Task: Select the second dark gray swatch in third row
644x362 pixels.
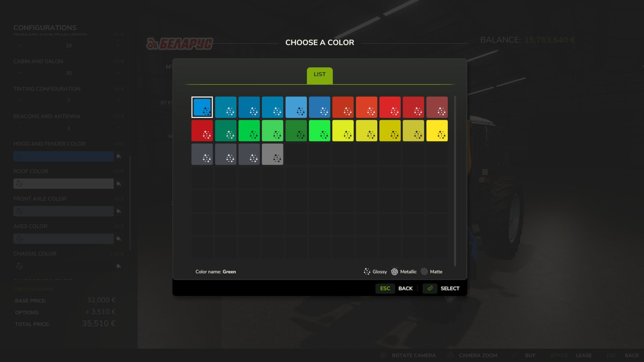Action: pos(226,154)
